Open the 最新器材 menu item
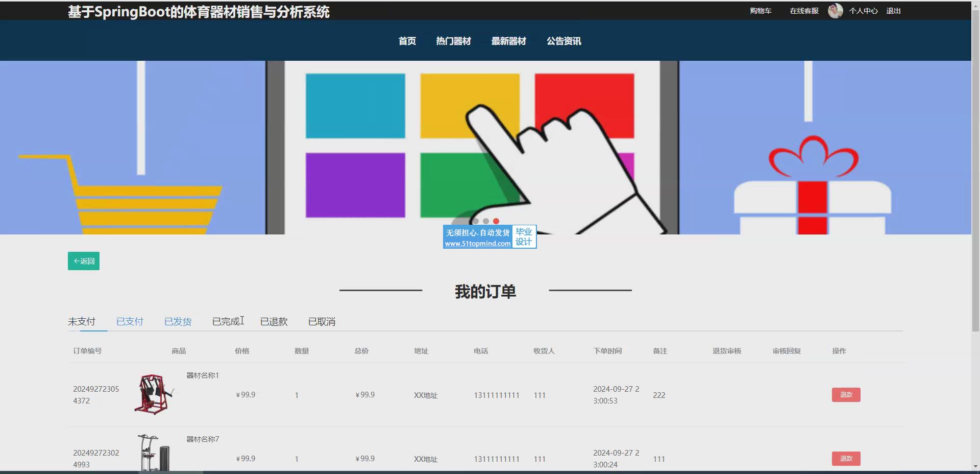The height and width of the screenshot is (474, 980). coord(508,41)
